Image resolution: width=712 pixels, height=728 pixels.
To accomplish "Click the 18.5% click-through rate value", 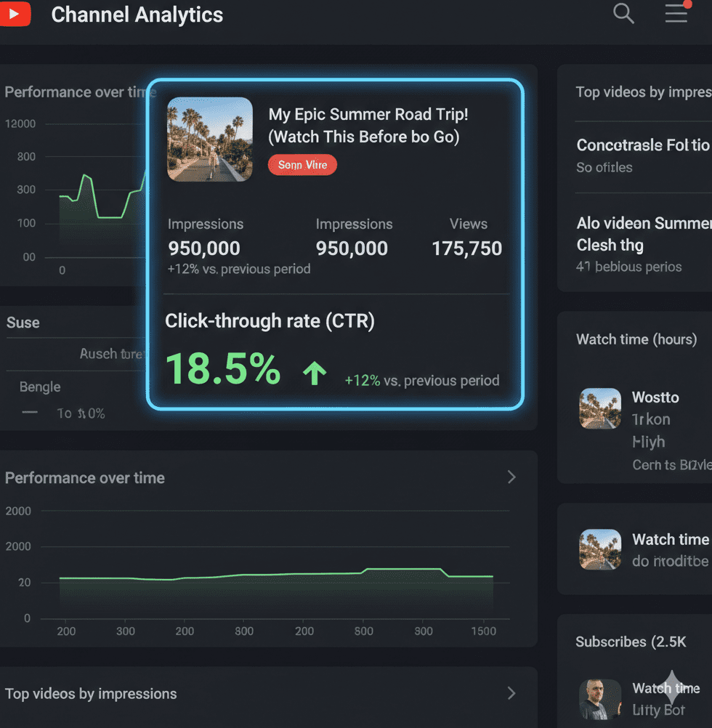I will coord(223,368).
